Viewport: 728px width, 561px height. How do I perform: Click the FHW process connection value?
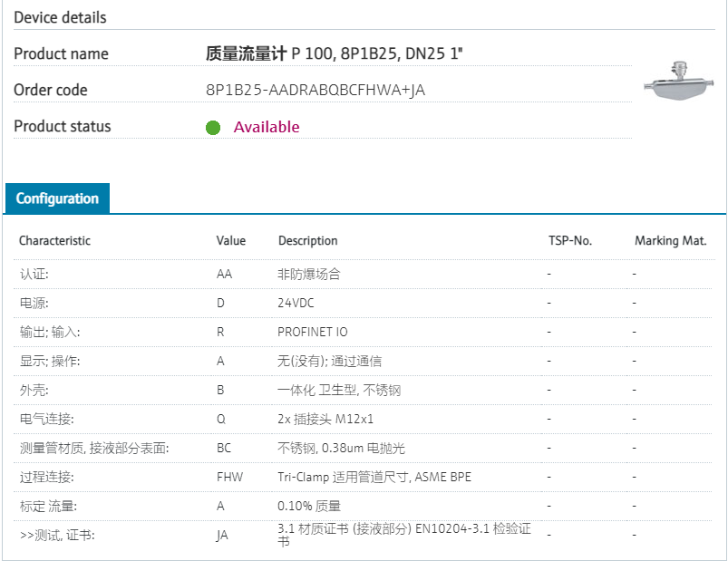point(229,477)
